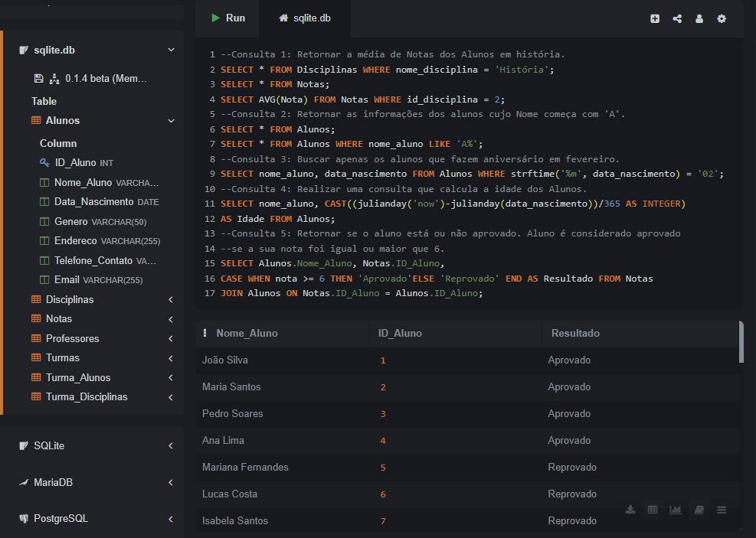The height and width of the screenshot is (538, 756).
Task: Expand the Turmas table chevron
Action: tap(171, 358)
